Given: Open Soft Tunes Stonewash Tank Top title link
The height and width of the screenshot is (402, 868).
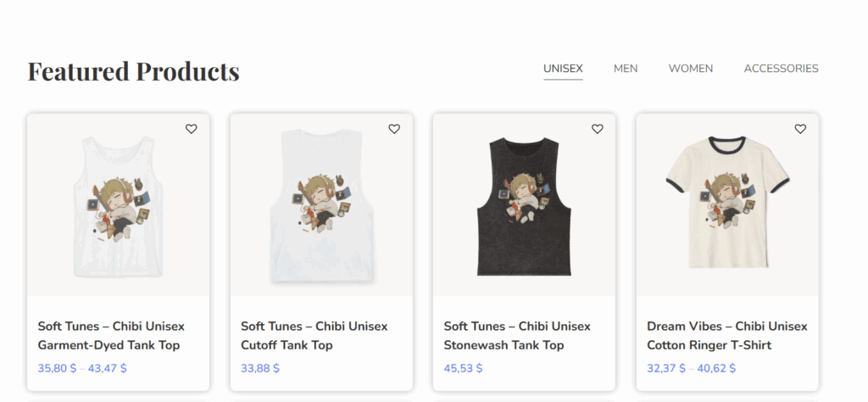Looking at the screenshot, I should click(517, 336).
